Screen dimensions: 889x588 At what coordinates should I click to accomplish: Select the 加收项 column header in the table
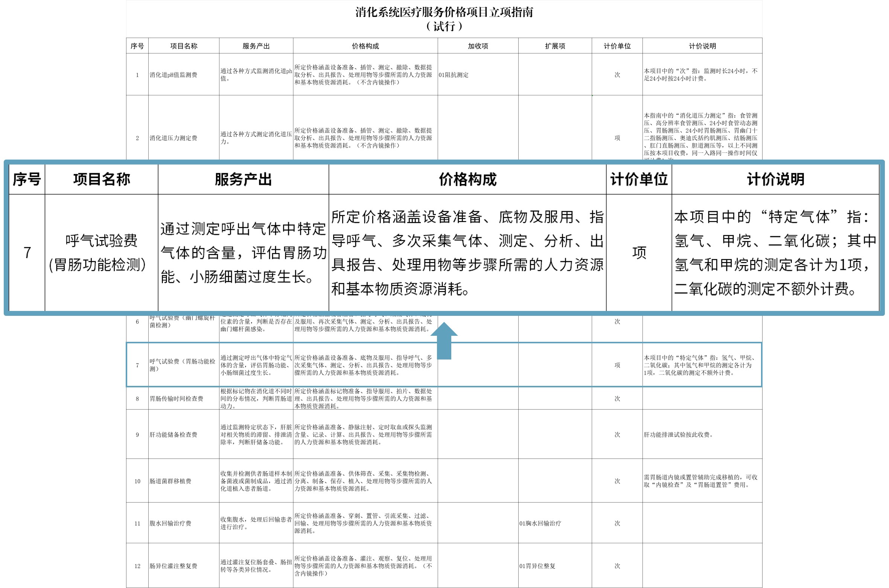(478, 46)
